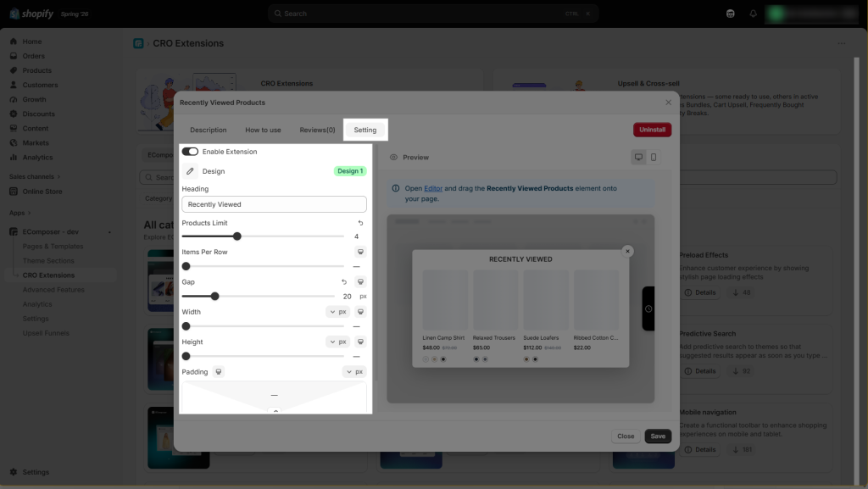Viewport: 868px width, 489px height.
Task: Open the Reviews(0) tab
Action: (317, 130)
